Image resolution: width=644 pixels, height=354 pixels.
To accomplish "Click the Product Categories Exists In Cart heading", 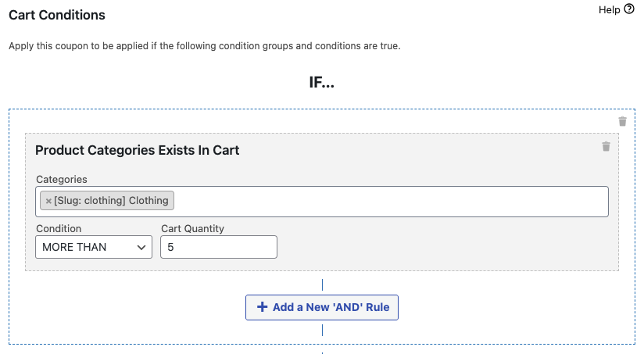I will pos(138,150).
